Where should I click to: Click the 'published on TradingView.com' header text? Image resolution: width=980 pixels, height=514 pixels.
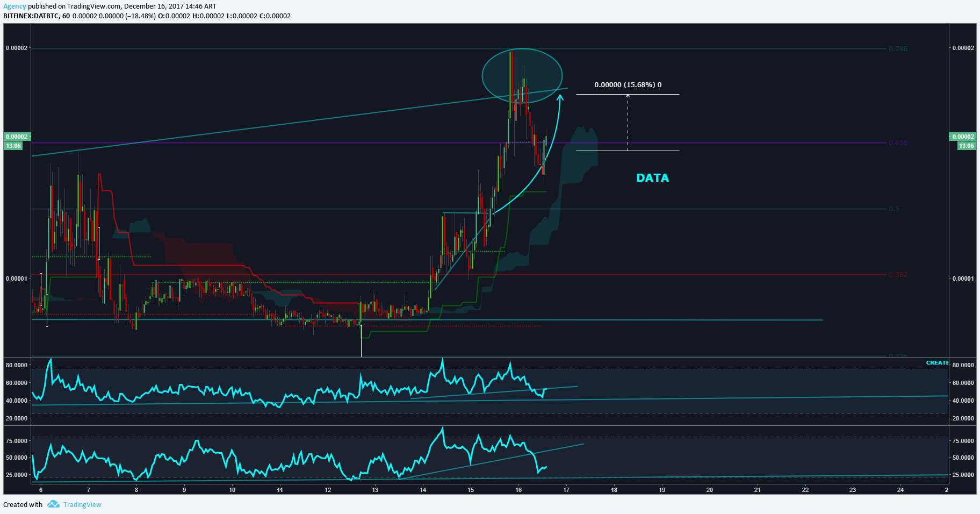pyautogui.click(x=75, y=6)
